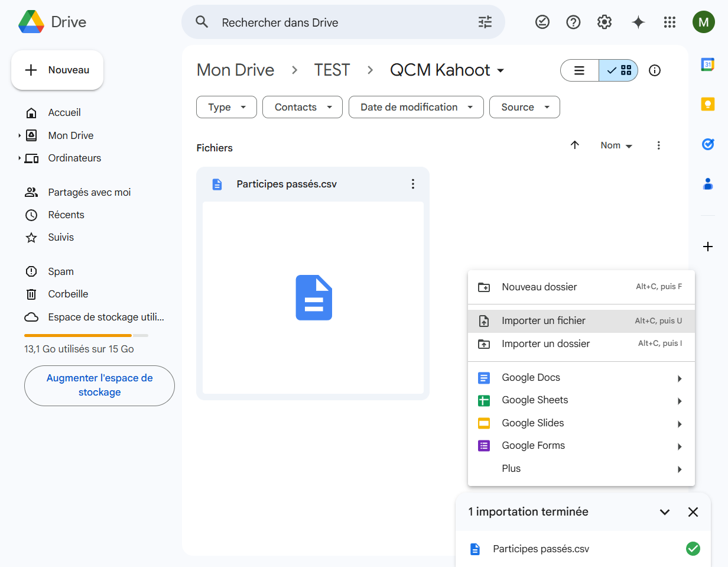Switch to list view layout
728x567 pixels.
(x=580, y=70)
